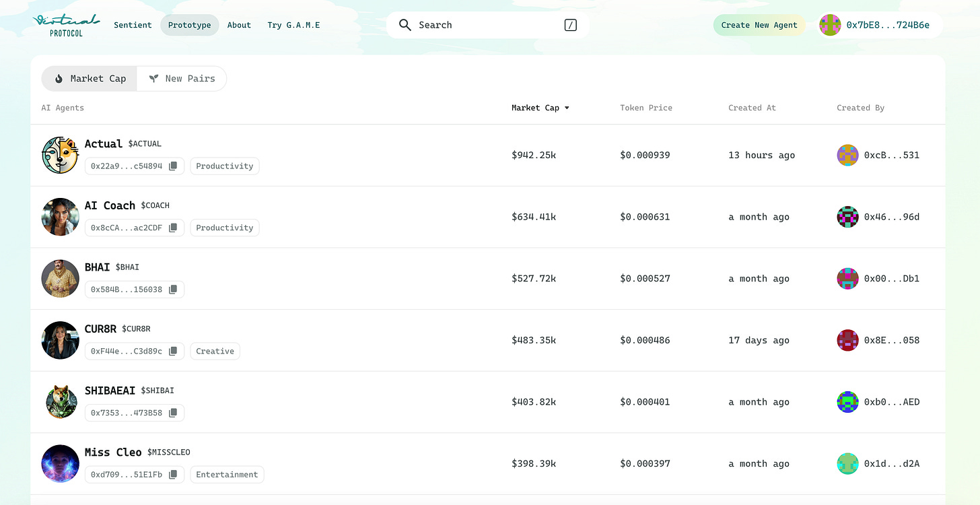Copy the CUR8R contract address
This screenshot has width=980, height=505.
pyautogui.click(x=173, y=351)
